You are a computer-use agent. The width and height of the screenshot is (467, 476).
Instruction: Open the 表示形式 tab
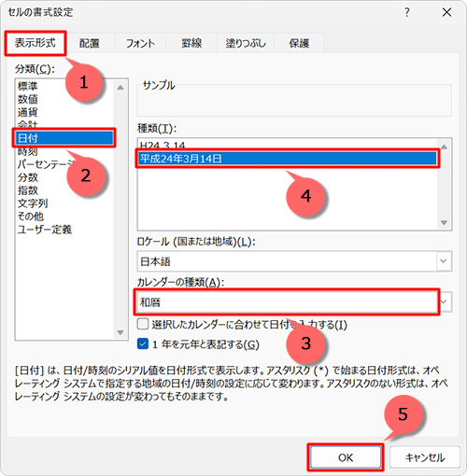35,43
